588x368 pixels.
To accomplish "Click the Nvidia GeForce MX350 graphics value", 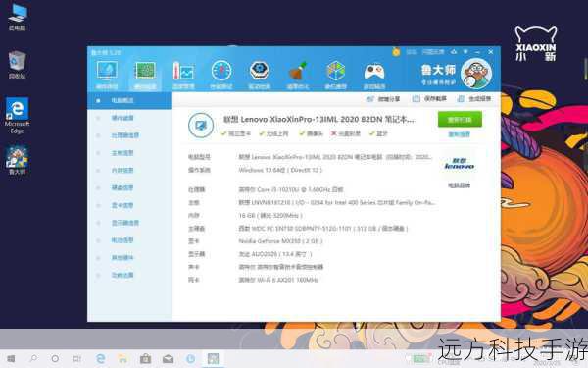I will click(280, 241).
